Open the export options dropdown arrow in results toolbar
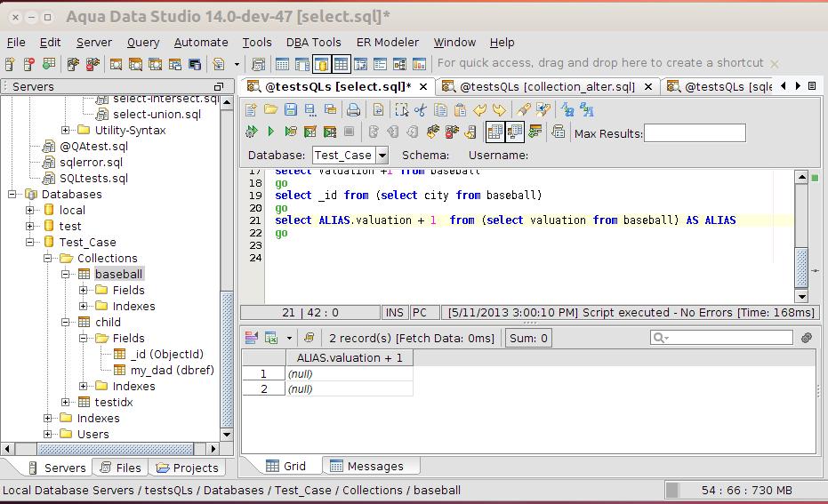The width and height of the screenshot is (828, 504). coord(289,338)
